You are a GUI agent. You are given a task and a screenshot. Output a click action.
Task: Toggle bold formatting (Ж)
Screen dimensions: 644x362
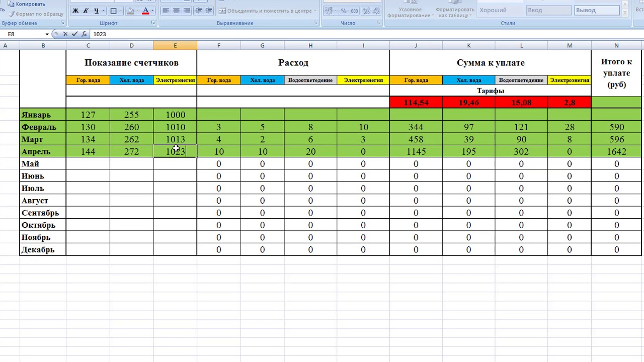(75, 11)
